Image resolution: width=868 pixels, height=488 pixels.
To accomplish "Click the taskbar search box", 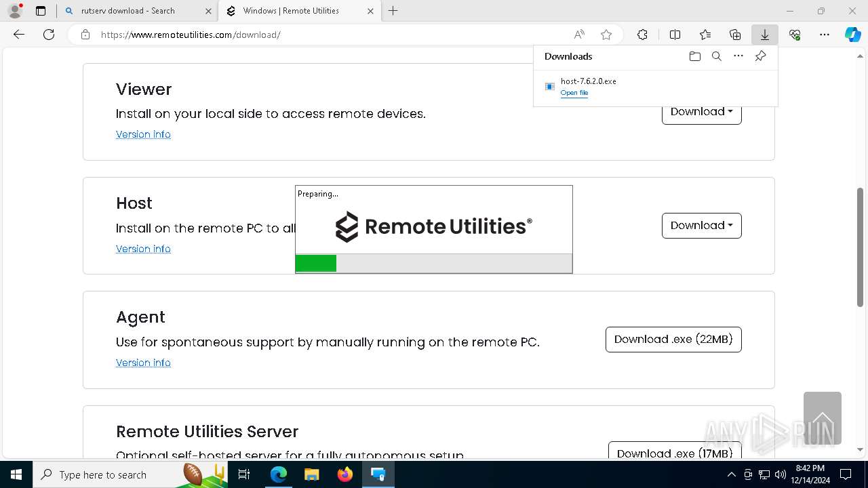I will tap(131, 474).
